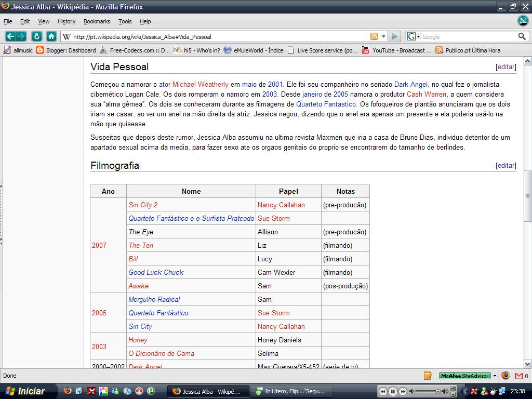Click inside the Google search field

[469, 37]
